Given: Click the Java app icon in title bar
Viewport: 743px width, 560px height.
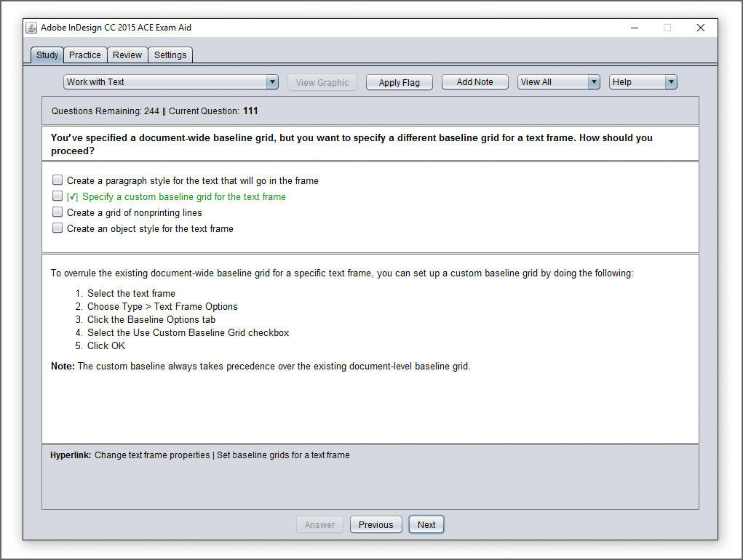Looking at the screenshot, I should click(x=31, y=28).
